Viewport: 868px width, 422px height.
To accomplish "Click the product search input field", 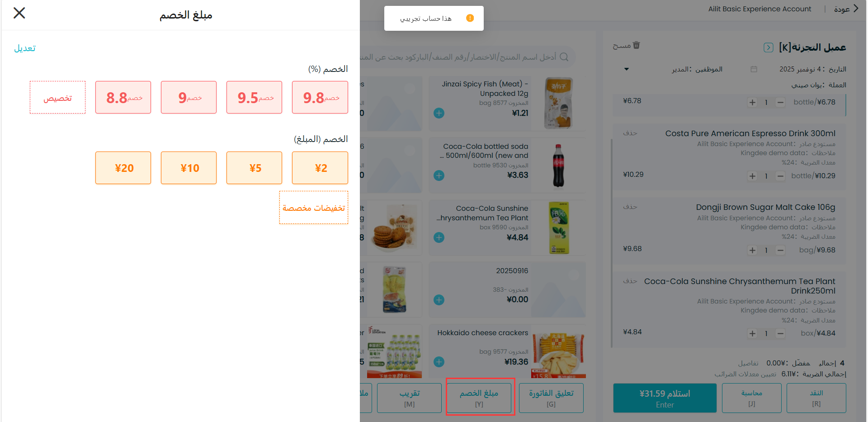I will (461, 57).
